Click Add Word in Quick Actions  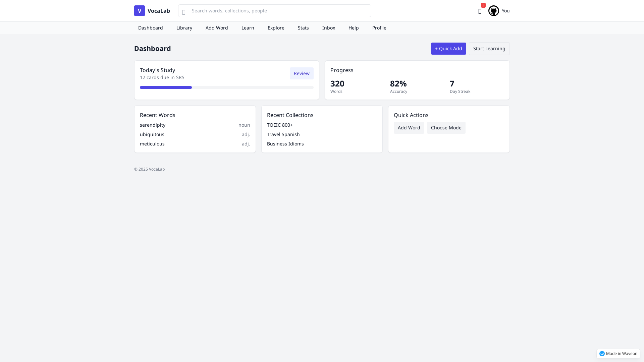coord(409,128)
